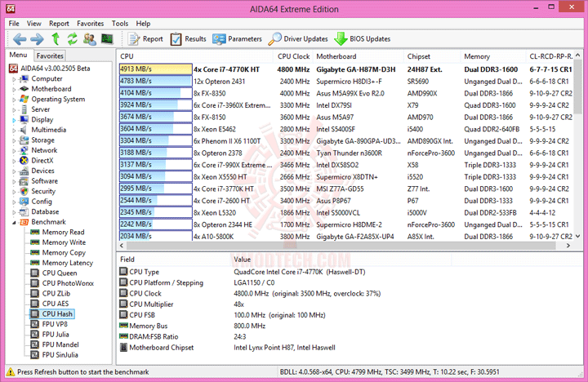
Task: Open the Favorites menu
Action: [91, 23]
